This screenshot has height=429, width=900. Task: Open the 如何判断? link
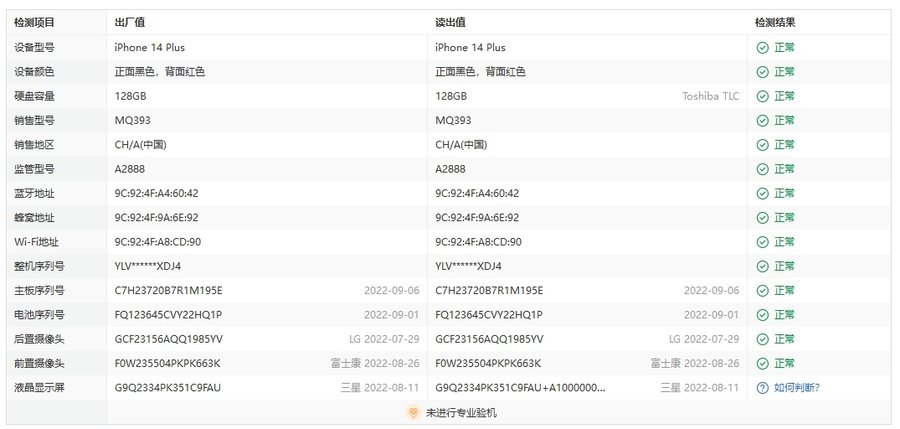pos(797,388)
